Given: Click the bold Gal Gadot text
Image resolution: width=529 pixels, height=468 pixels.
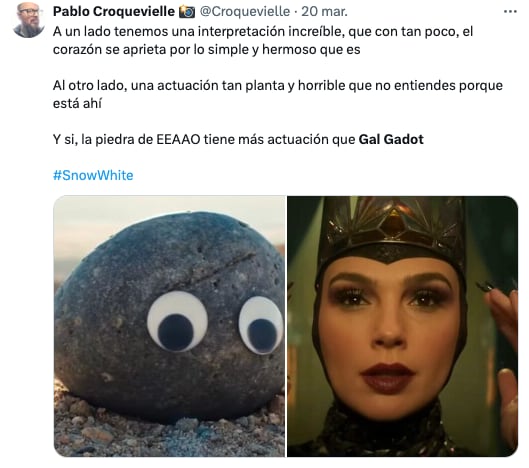Looking at the screenshot, I should [391, 139].
